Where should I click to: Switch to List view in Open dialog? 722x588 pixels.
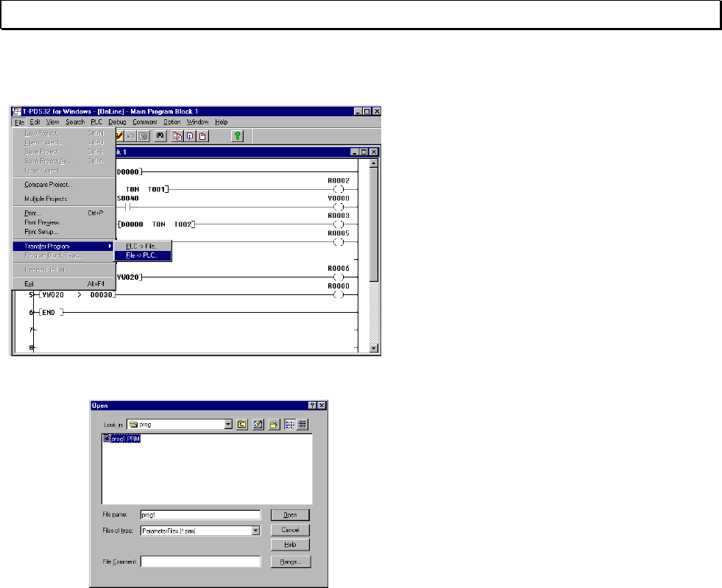(x=290, y=425)
